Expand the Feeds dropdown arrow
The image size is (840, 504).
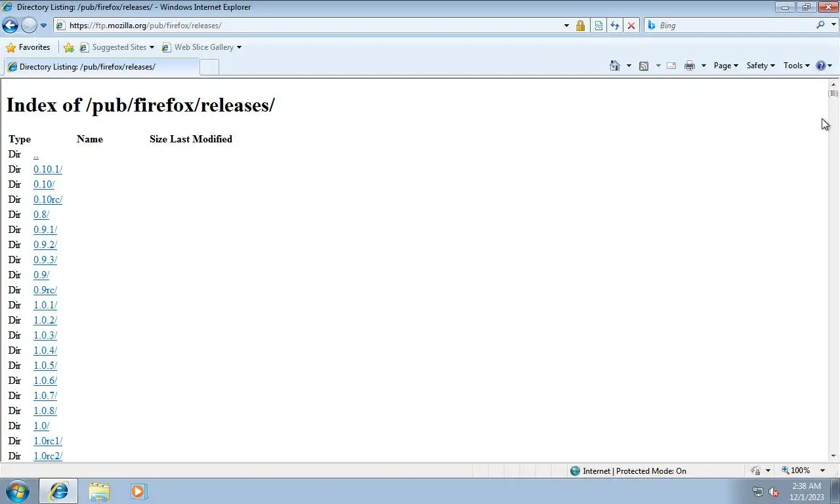(x=658, y=66)
